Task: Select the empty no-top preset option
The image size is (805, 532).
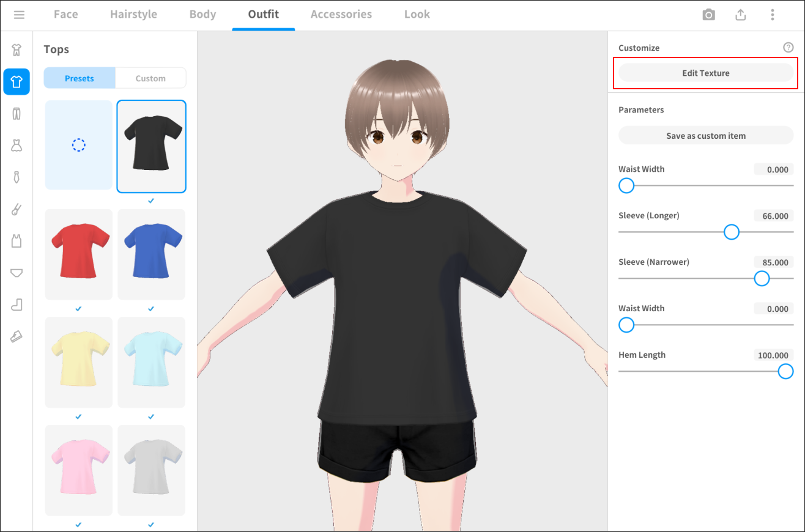Action: (78, 145)
